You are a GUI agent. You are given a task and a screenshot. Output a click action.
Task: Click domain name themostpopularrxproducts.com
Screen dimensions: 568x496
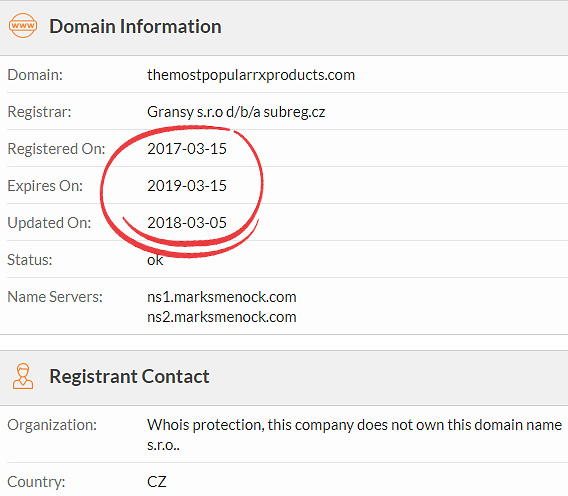[251, 75]
